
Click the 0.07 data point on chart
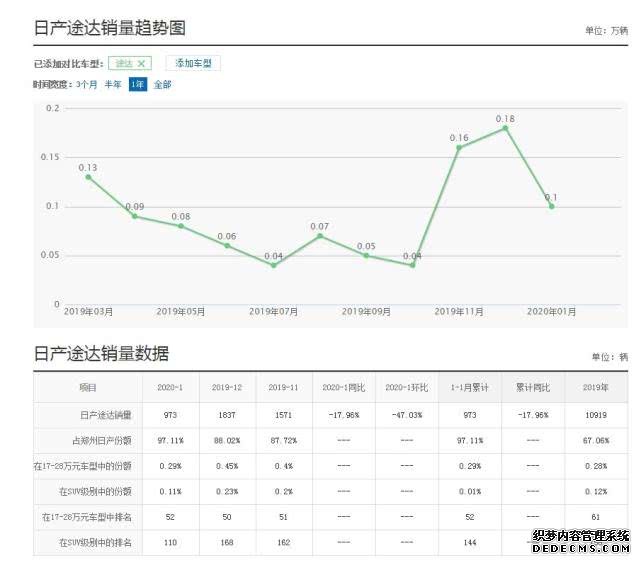[x=320, y=236]
